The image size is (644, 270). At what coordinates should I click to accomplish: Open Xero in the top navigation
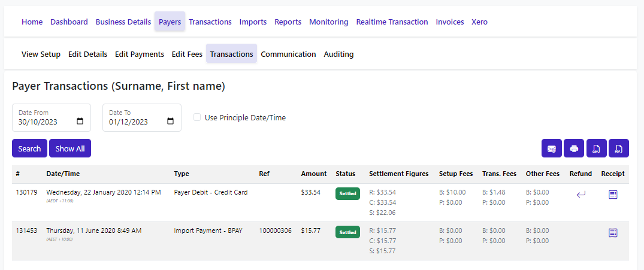479,22
